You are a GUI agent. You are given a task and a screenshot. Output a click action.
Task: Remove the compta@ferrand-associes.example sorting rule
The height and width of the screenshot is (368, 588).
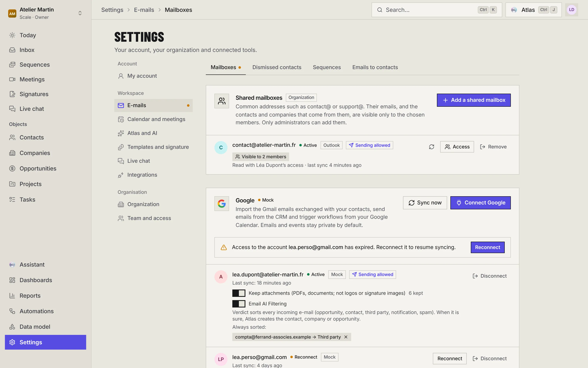point(346,337)
